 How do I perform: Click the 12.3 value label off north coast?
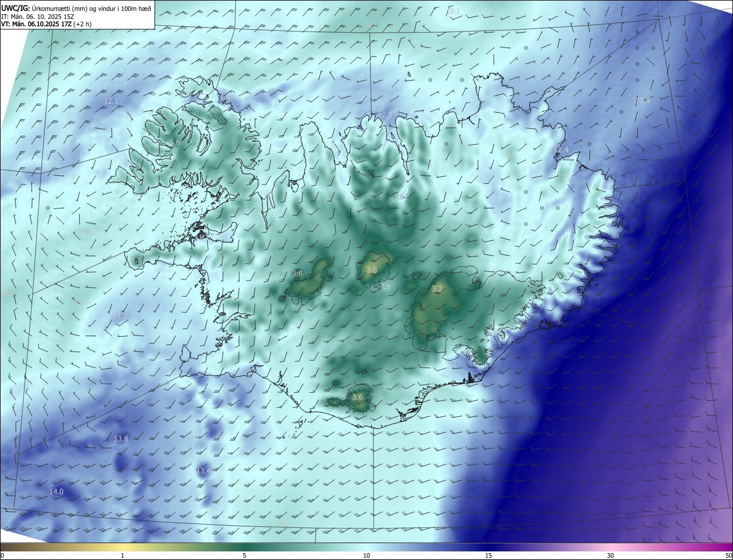(385, 115)
